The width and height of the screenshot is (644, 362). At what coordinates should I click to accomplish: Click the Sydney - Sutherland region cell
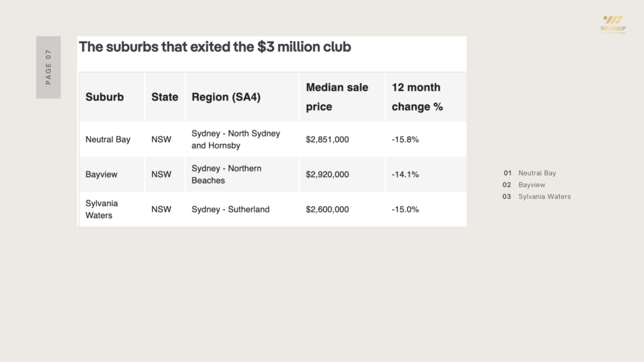[230, 209]
